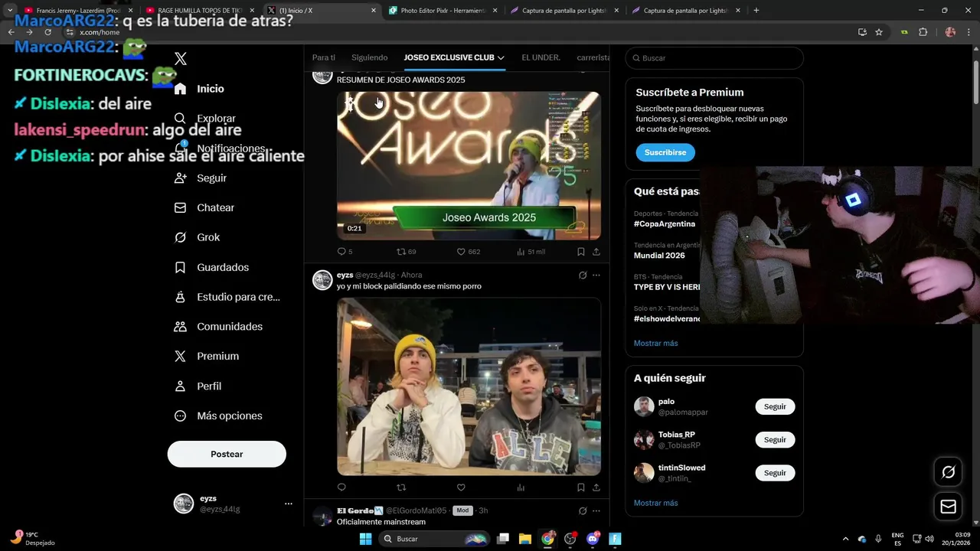Like the eyzs post with two guys photo
980x551 pixels.
tap(461, 487)
